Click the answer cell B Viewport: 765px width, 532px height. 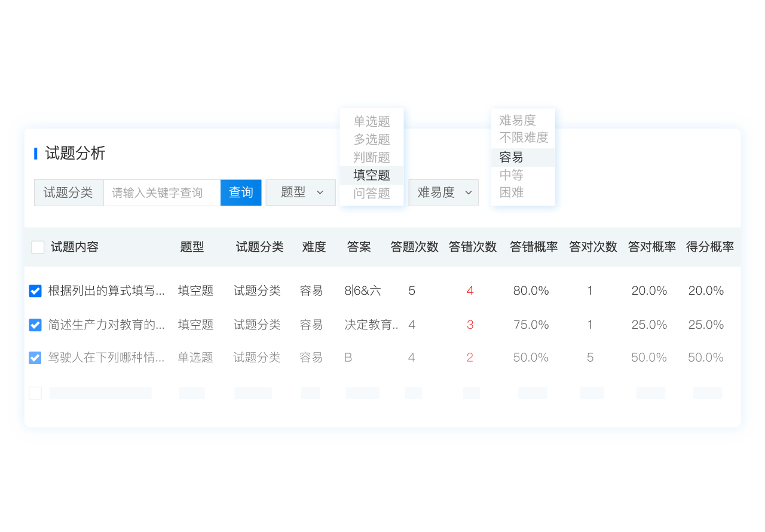click(348, 357)
